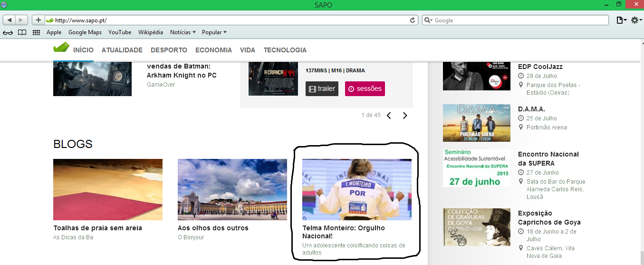Open the page menu icon
The height and width of the screenshot is (265, 644).
(x=621, y=20)
